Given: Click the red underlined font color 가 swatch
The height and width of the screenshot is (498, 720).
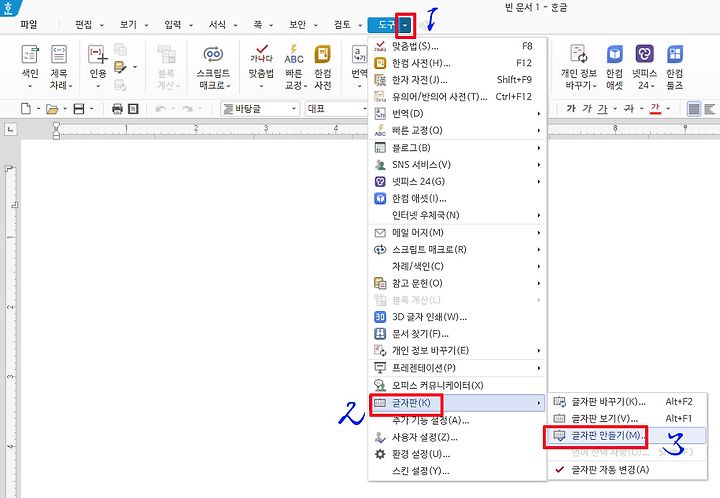Looking at the screenshot, I should [x=655, y=108].
